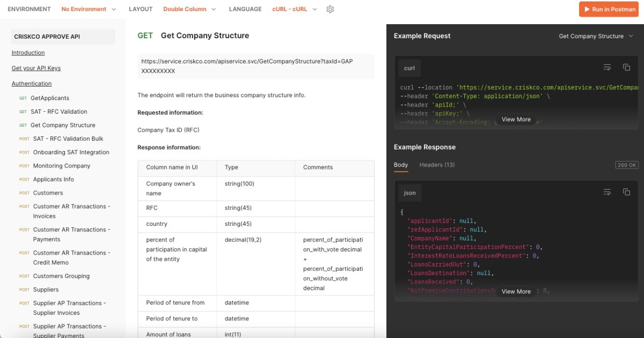This screenshot has width=644, height=338.
Task: Select SAT - RFC Validation GET request
Action: click(59, 112)
